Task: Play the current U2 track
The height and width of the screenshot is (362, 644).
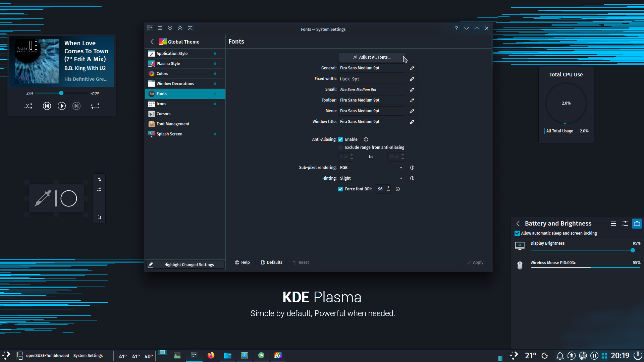Action: (x=62, y=106)
